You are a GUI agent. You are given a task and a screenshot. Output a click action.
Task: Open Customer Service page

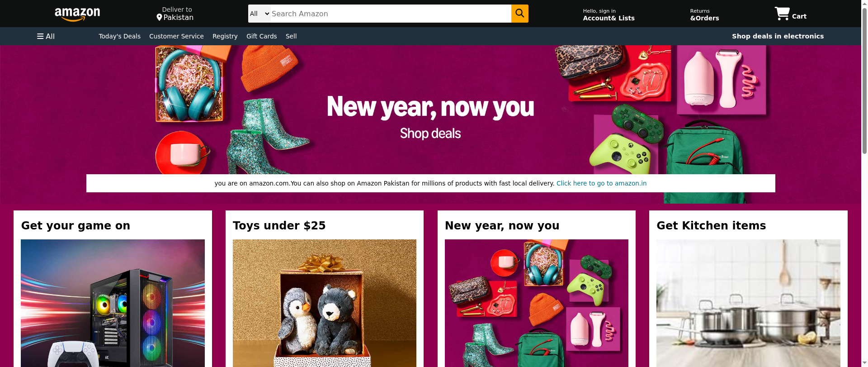click(x=176, y=36)
